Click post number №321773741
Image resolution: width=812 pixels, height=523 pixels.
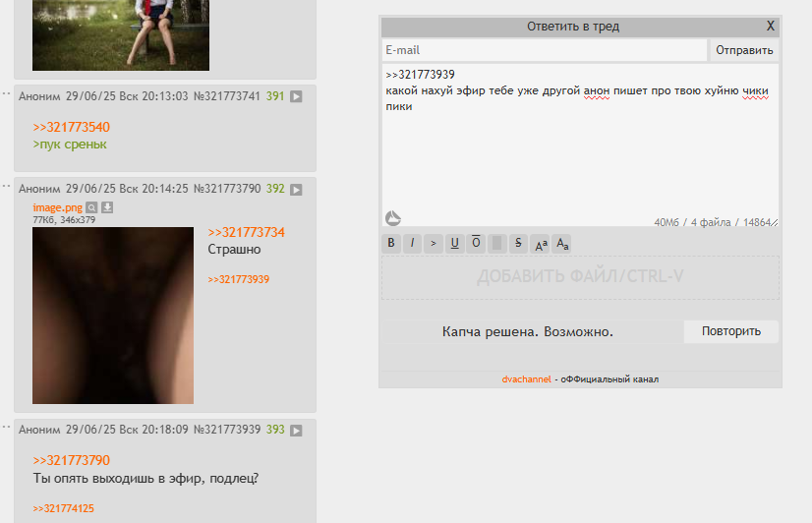[227, 96]
